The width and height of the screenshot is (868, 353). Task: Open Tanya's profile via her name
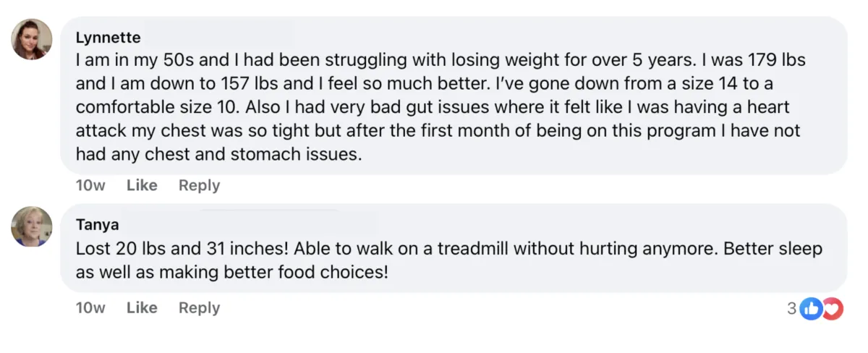(x=97, y=224)
